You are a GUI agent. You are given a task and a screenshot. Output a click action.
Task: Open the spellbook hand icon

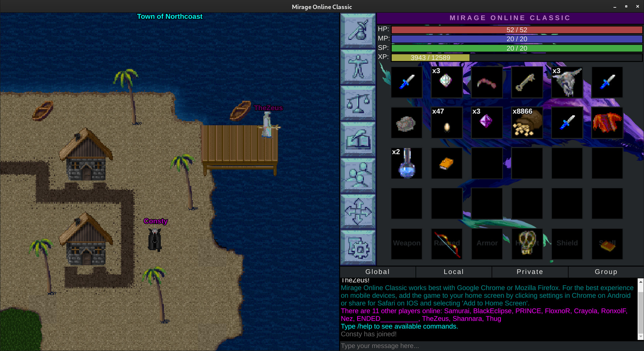[358, 139]
